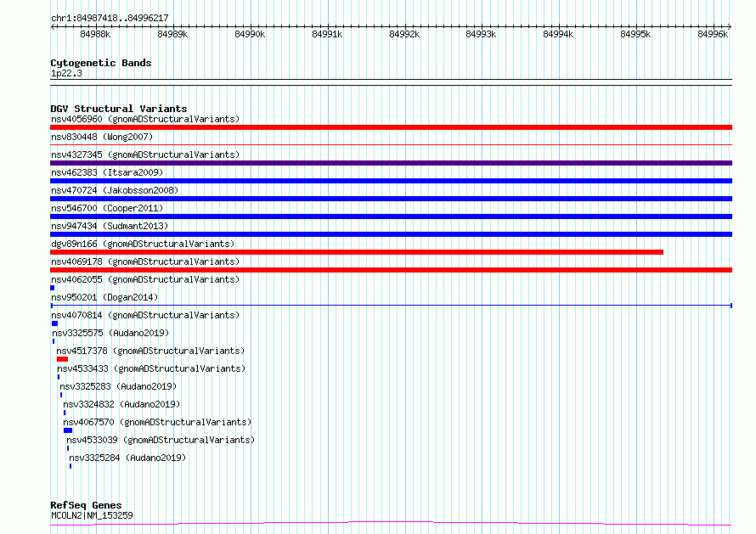Click the 84996k ruler tick label
Image resolution: width=756 pixels, height=534 pixels.
(713, 34)
